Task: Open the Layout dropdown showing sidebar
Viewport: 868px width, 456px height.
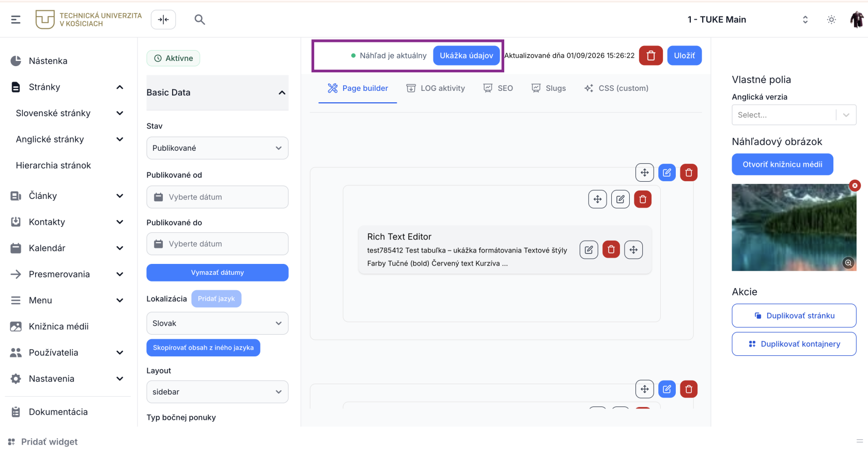Action: click(218, 392)
